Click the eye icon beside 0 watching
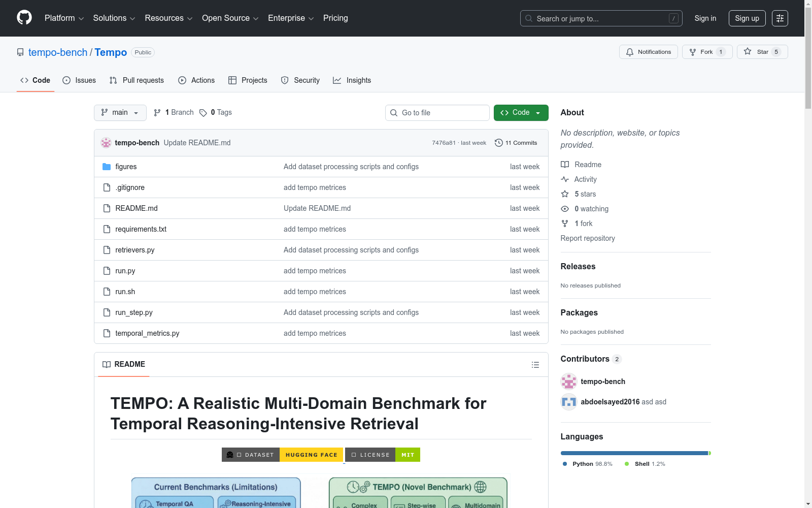 tap(565, 209)
